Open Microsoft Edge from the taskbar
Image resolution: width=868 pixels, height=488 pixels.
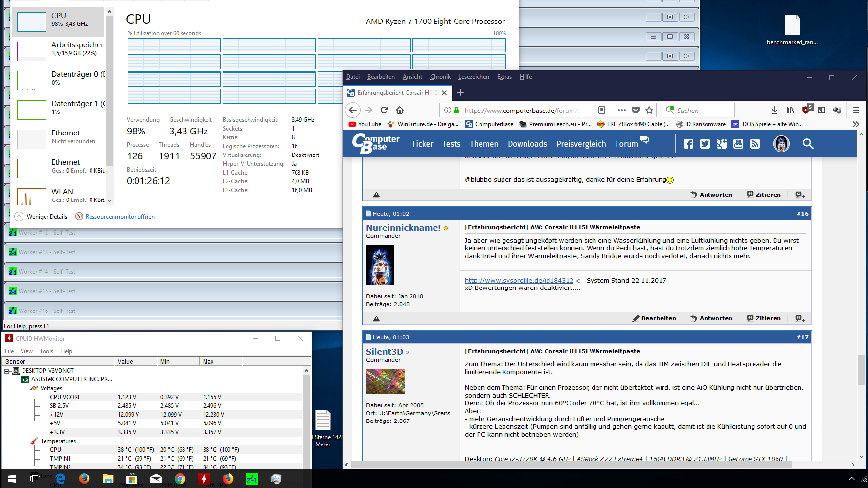click(60, 479)
